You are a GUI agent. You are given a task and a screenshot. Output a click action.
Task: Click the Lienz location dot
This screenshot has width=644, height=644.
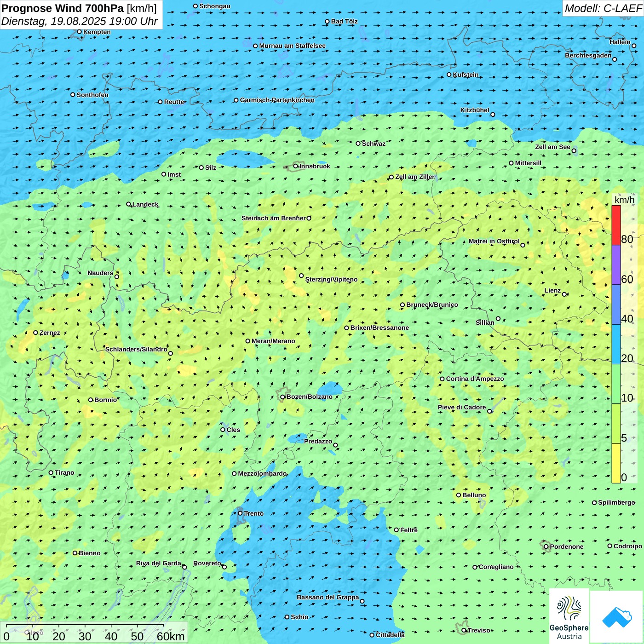(564, 294)
